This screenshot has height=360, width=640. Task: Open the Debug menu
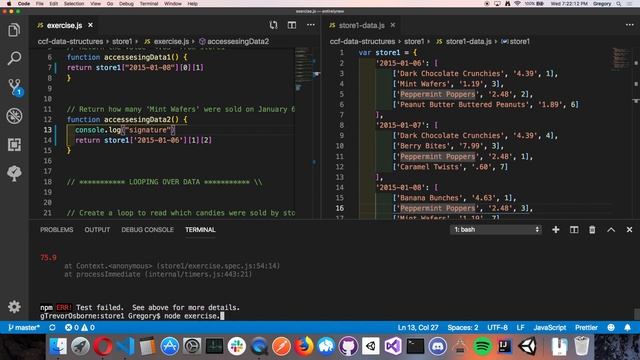pos(126,3)
